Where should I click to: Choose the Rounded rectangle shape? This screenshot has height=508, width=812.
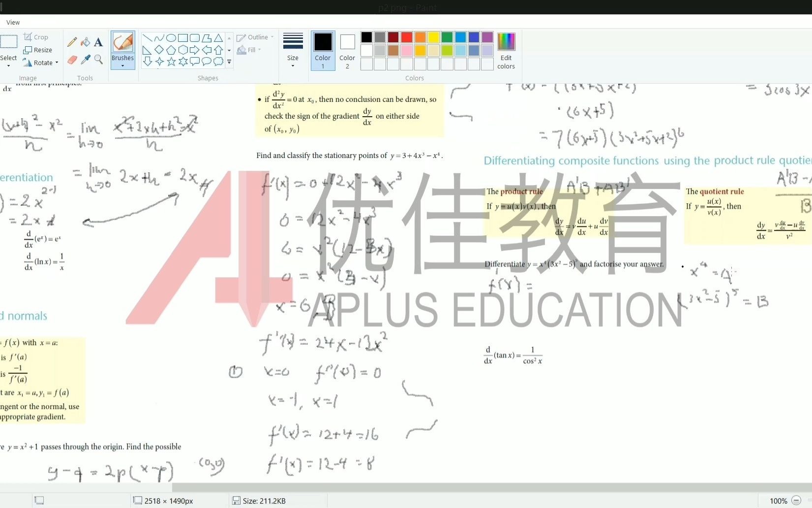pos(195,38)
